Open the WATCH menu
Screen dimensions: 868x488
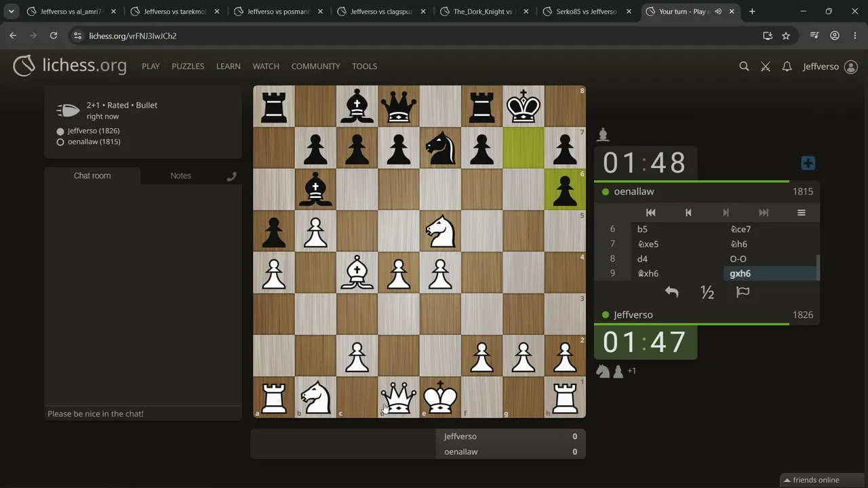pyautogui.click(x=266, y=66)
